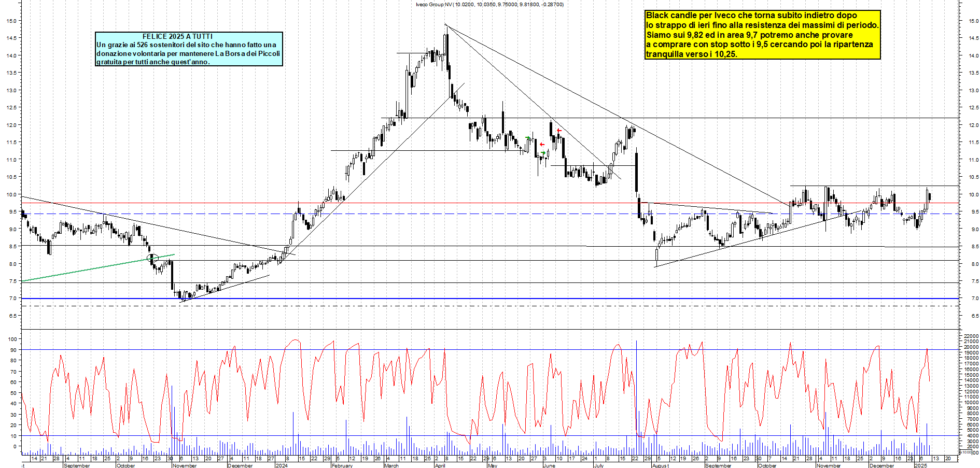980x468 pixels.
Task: Select the line "Black candle per Iveco che torna subito indietro dopo"
Action: coord(751,16)
